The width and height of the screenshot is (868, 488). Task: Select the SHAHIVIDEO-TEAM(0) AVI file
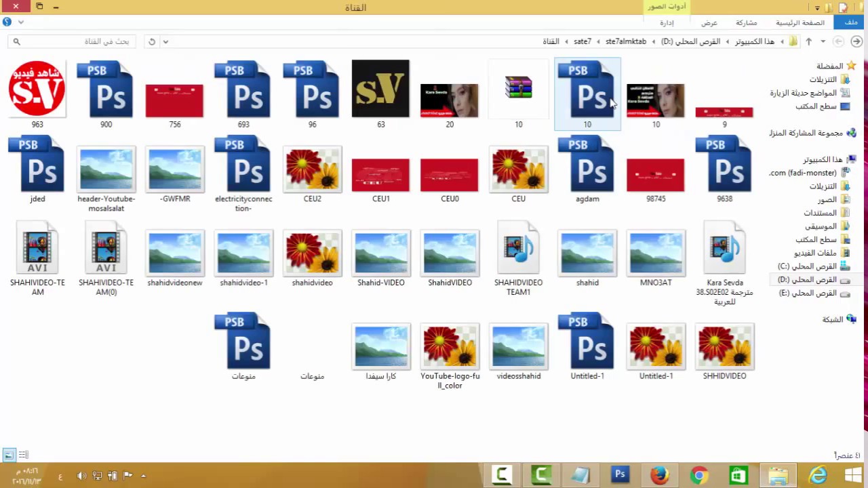pos(106,258)
